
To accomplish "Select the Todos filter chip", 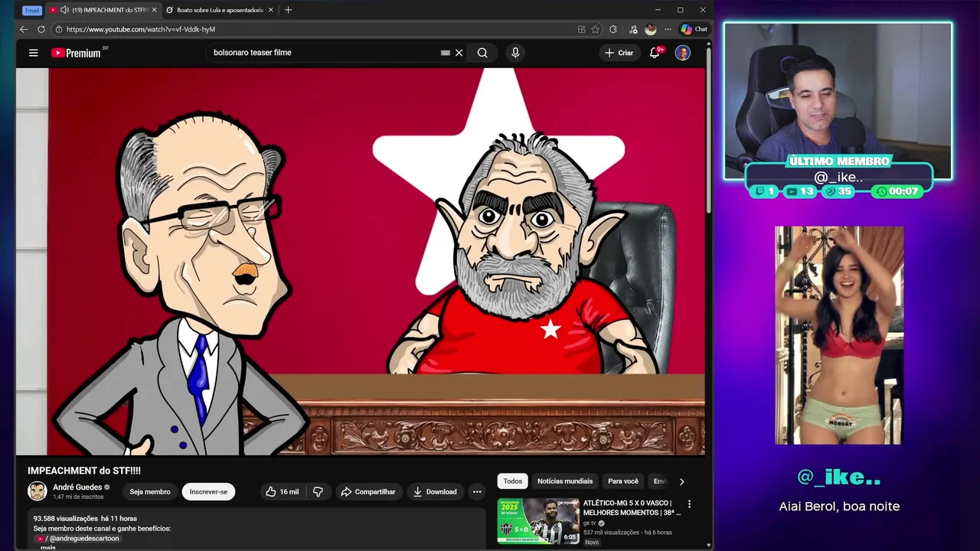I will [x=513, y=481].
